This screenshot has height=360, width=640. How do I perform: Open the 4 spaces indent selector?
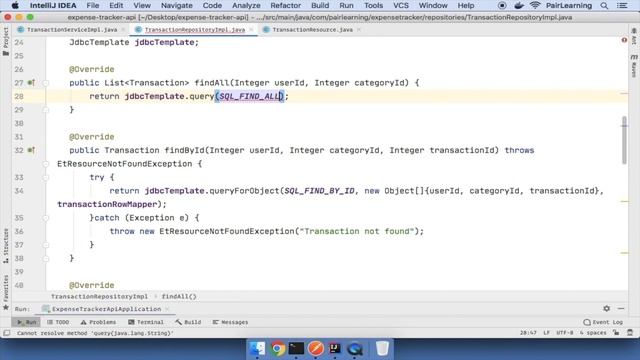pyautogui.click(x=593, y=333)
